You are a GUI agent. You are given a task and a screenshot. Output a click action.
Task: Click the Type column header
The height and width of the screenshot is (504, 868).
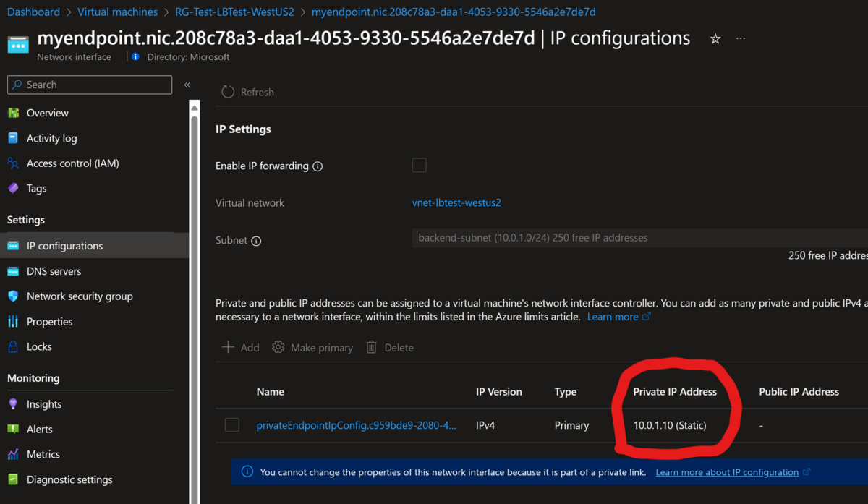[566, 392]
